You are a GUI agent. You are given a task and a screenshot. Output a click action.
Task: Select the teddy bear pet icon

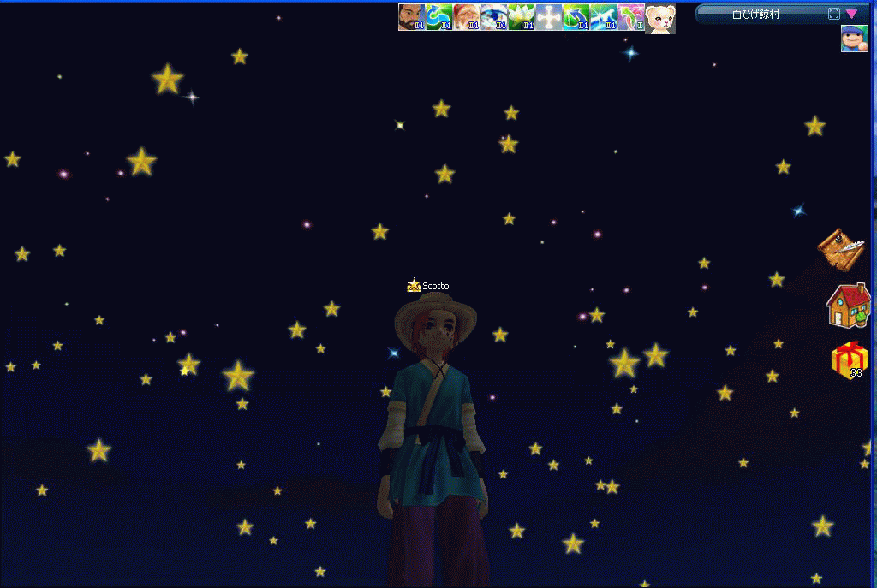tap(659, 18)
